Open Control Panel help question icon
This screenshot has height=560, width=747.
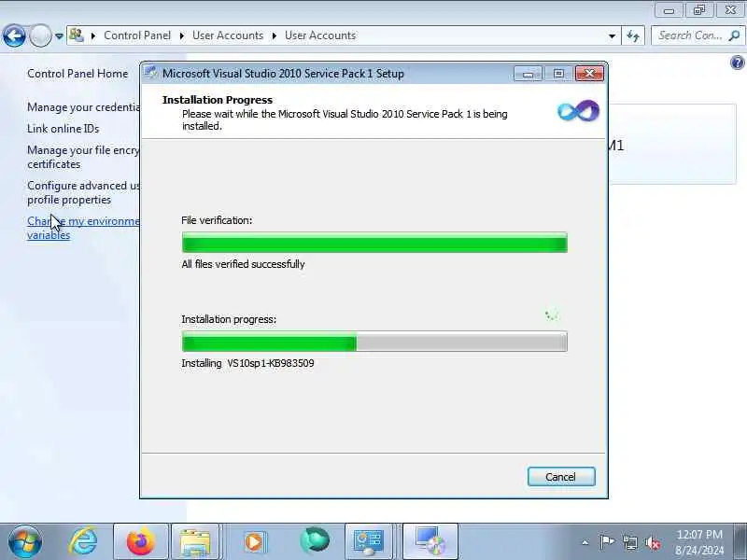tap(737, 63)
